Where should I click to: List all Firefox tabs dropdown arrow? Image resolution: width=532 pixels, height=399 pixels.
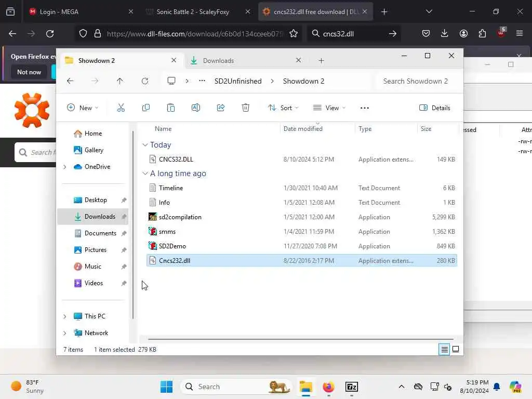coord(429,12)
